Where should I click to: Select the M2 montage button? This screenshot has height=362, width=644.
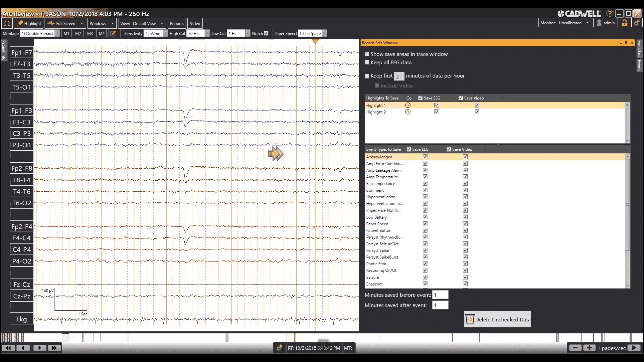(x=78, y=33)
